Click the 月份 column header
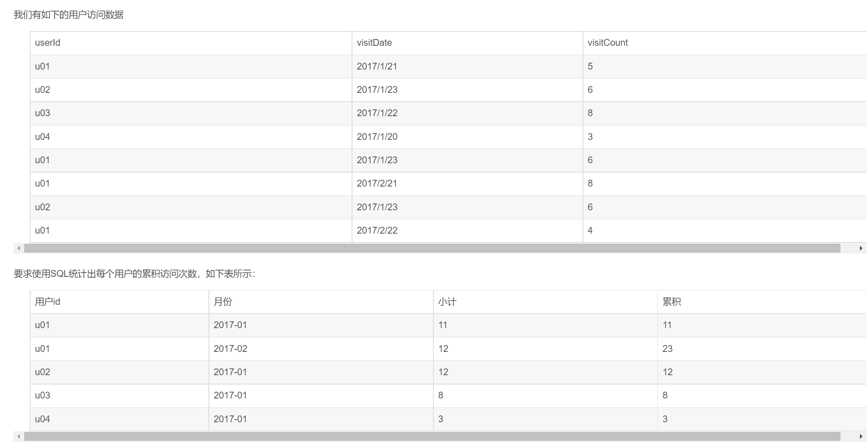 point(223,302)
